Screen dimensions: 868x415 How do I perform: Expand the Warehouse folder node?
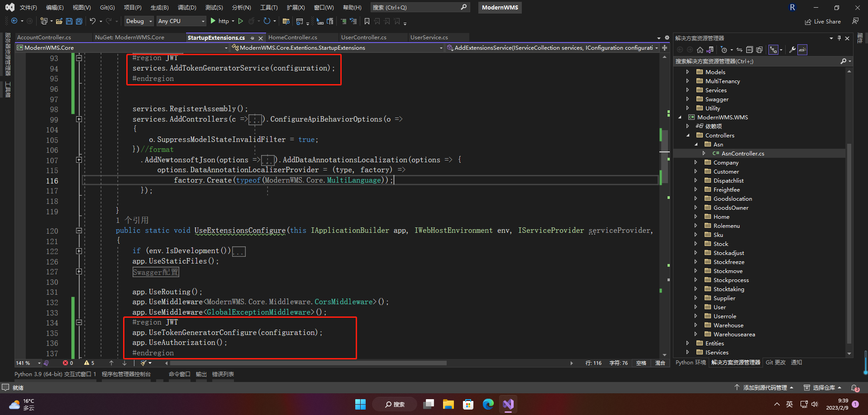coord(696,325)
